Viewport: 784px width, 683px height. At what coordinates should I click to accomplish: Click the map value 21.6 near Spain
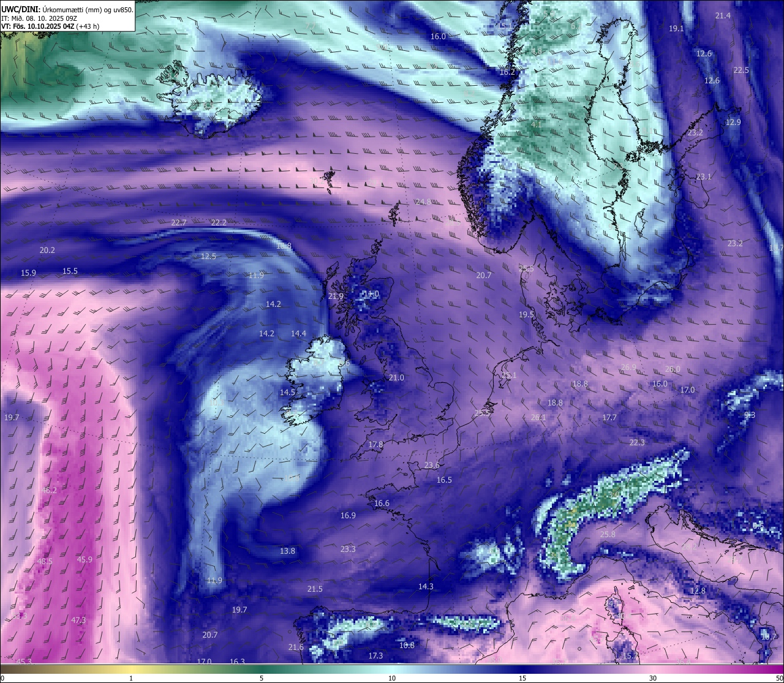click(296, 647)
